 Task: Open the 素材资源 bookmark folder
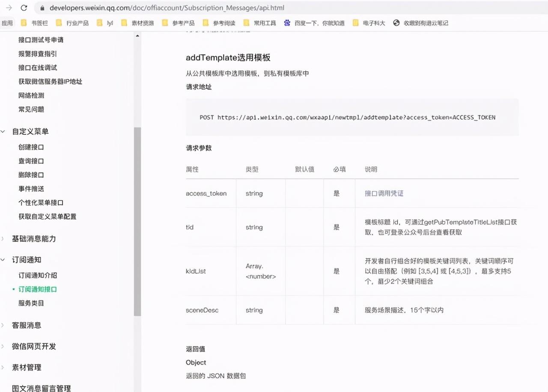[x=137, y=23]
